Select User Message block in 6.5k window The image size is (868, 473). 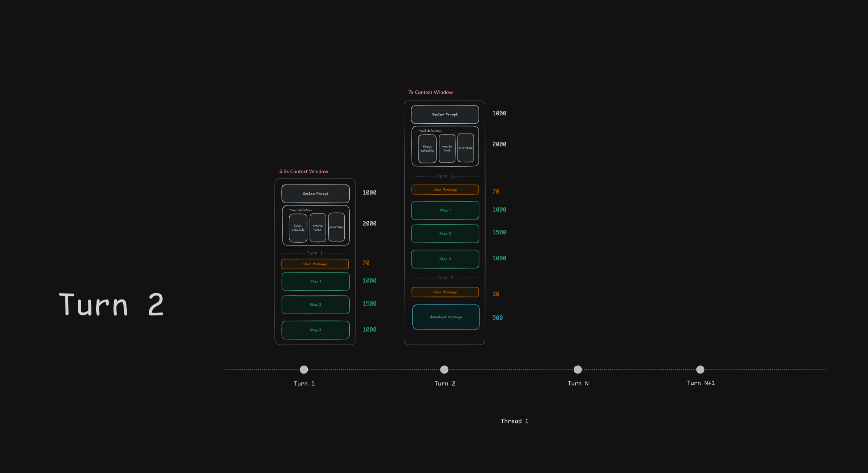315,264
